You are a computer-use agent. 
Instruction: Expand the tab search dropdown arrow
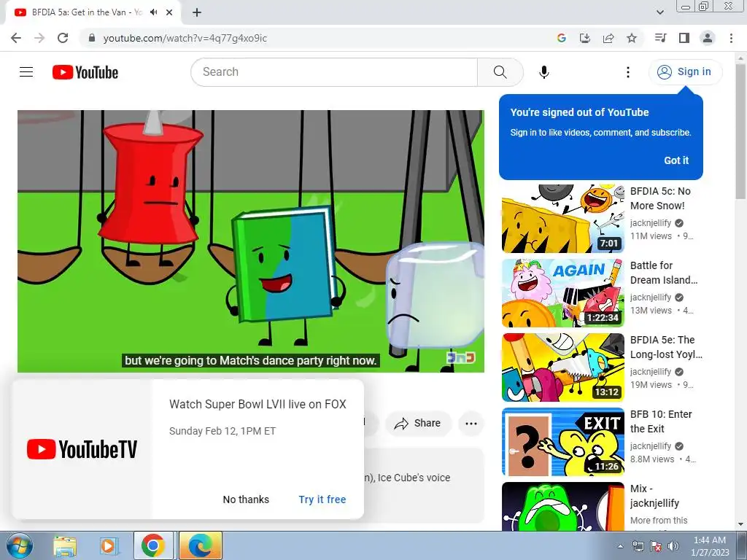point(659,12)
